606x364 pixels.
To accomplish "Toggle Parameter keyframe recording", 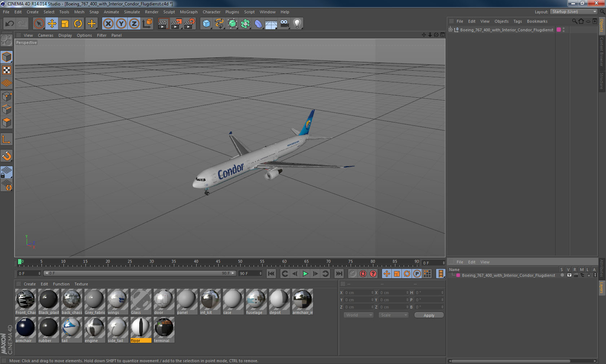I will pyautogui.click(x=417, y=274).
